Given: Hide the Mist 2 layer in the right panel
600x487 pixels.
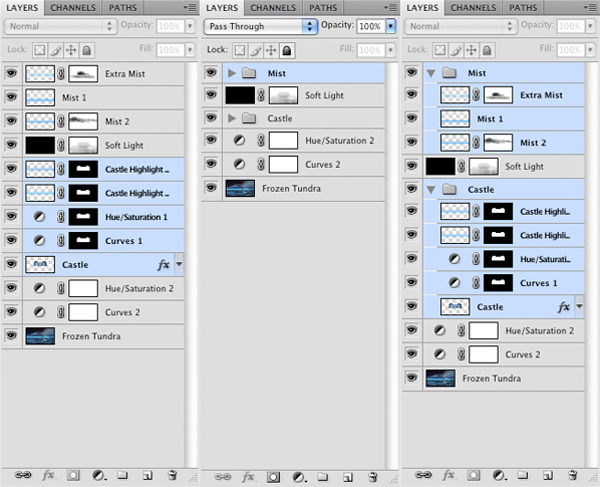Looking at the screenshot, I should pos(411,142).
